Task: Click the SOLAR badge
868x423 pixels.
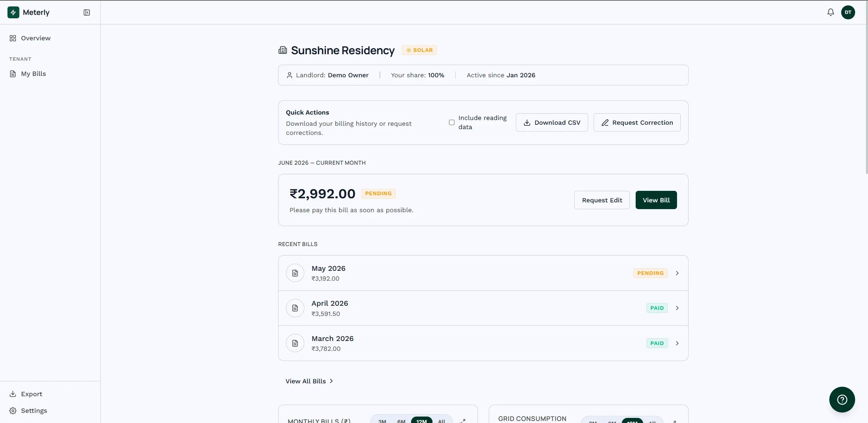Action: click(x=419, y=50)
